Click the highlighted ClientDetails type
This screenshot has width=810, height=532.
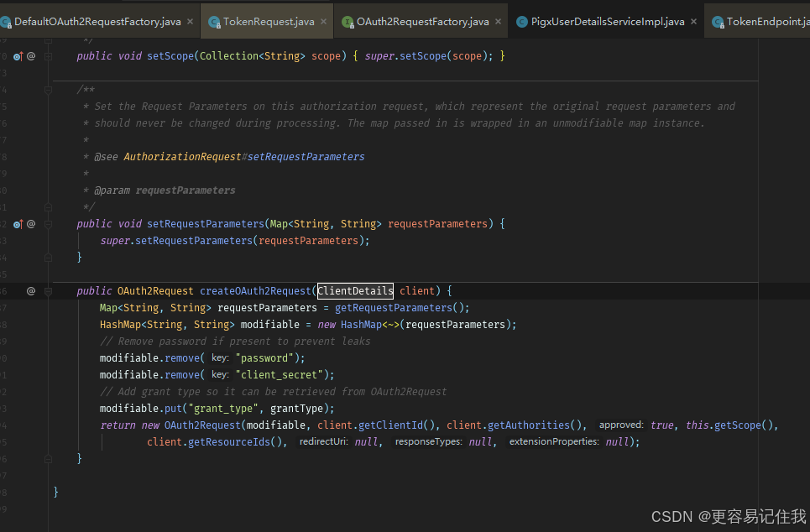pos(355,291)
